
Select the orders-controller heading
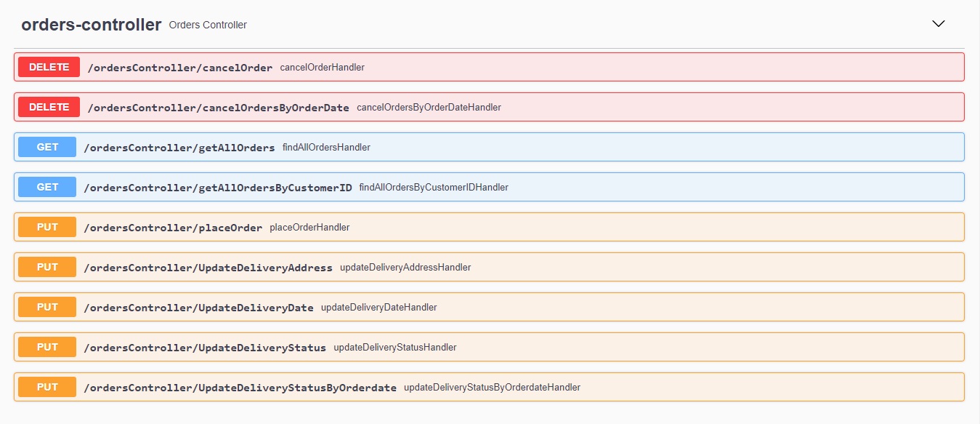point(91,24)
